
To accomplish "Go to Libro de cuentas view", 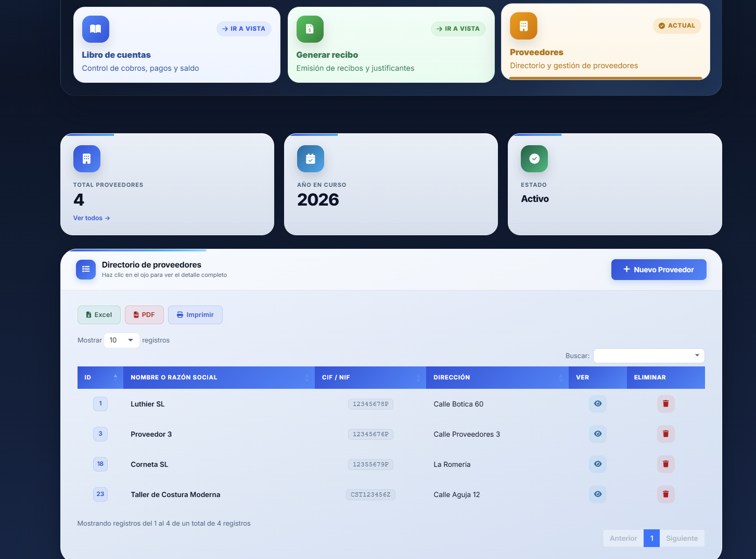I will coord(244,29).
